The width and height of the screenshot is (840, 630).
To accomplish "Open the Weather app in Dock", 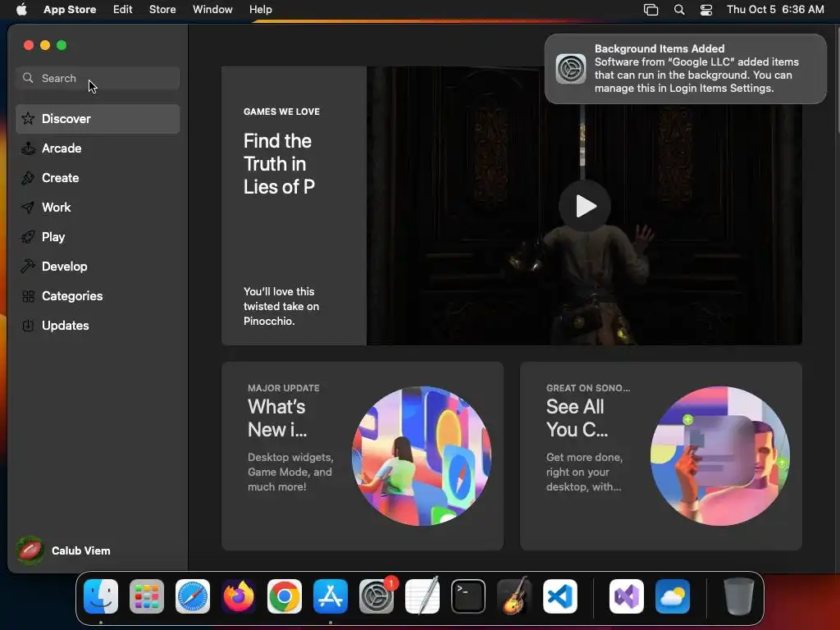I will pyautogui.click(x=673, y=596).
